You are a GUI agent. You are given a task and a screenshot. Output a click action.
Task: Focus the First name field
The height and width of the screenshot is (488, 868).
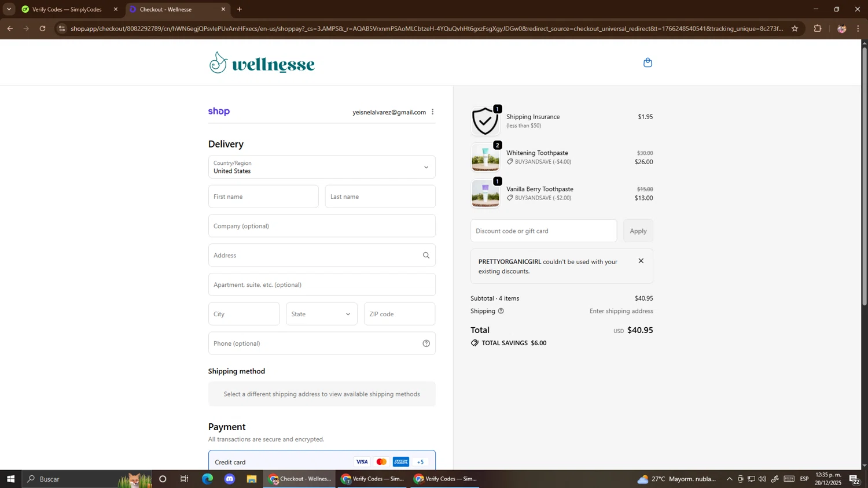[x=263, y=197]
